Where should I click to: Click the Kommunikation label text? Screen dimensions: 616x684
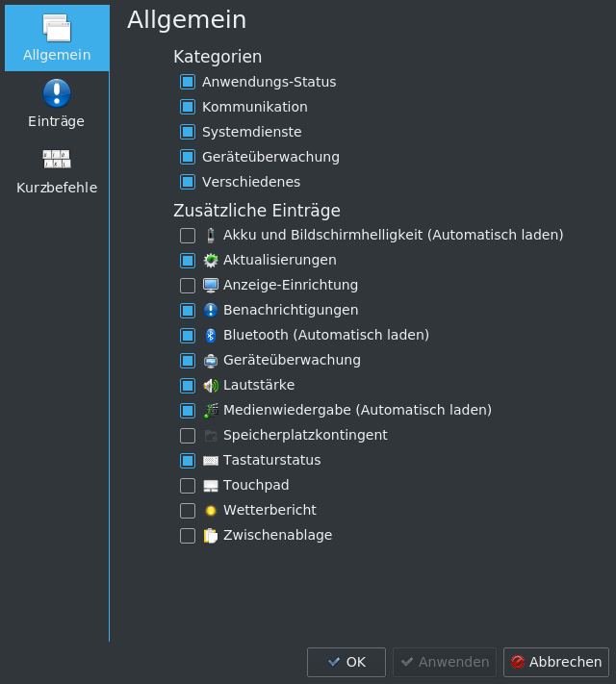point(255,107)
